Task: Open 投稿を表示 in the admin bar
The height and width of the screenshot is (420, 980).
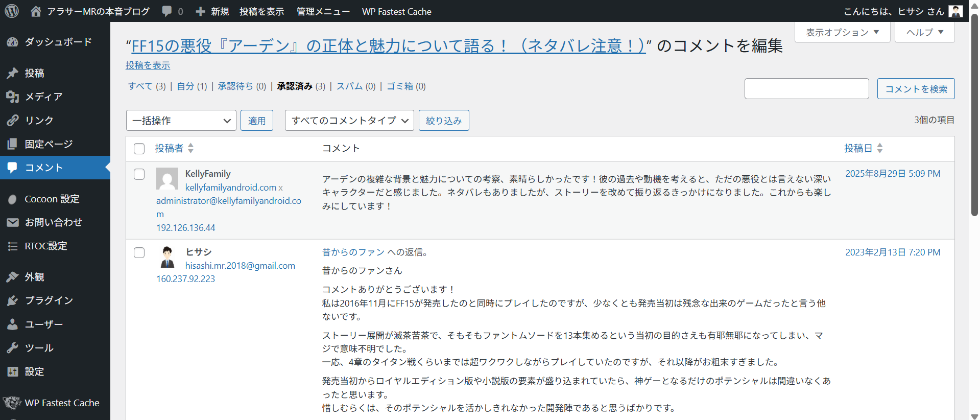Action: (x=261, y=11)
